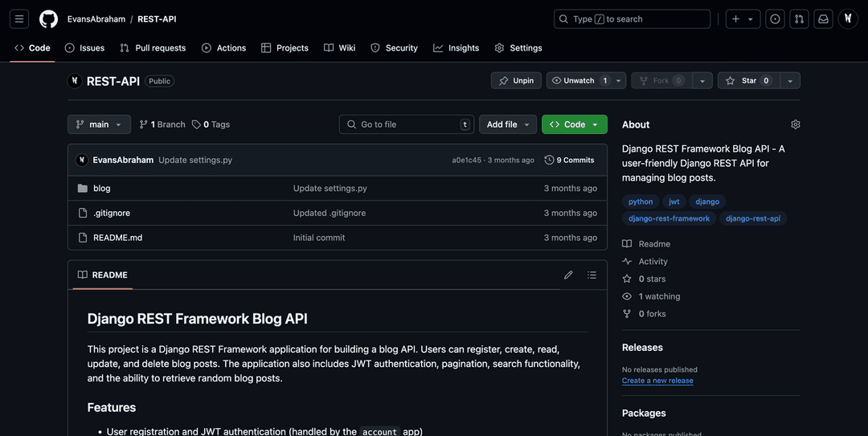Open the Security tab
The height and width of the screenshot is (436, 868).
tap(394, 48)
